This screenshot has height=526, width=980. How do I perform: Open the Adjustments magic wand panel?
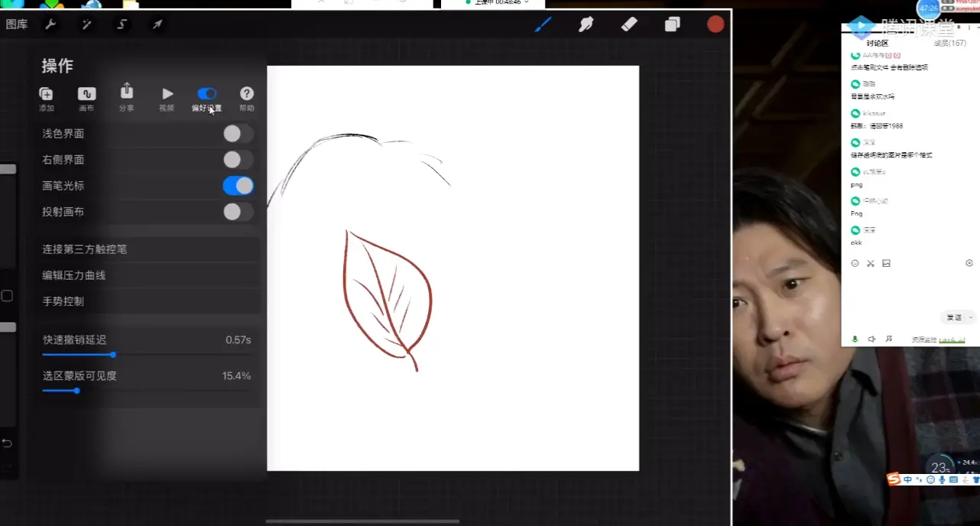(86, 24)
